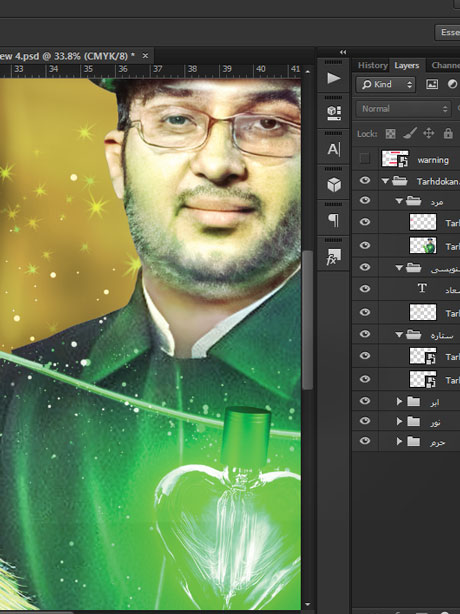Close the New 4.psd document tab
The image size is (460, 614).
(x=145, y=56)
